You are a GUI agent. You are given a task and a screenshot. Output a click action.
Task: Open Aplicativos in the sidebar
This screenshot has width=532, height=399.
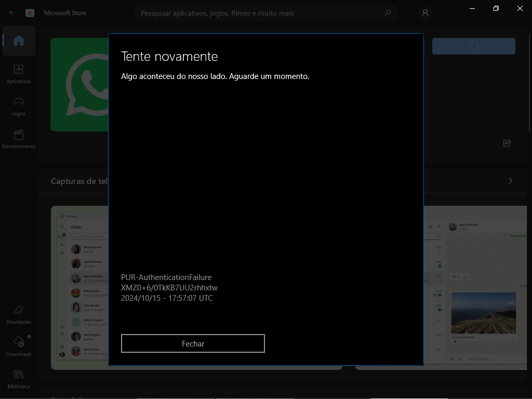pos(19,74)
